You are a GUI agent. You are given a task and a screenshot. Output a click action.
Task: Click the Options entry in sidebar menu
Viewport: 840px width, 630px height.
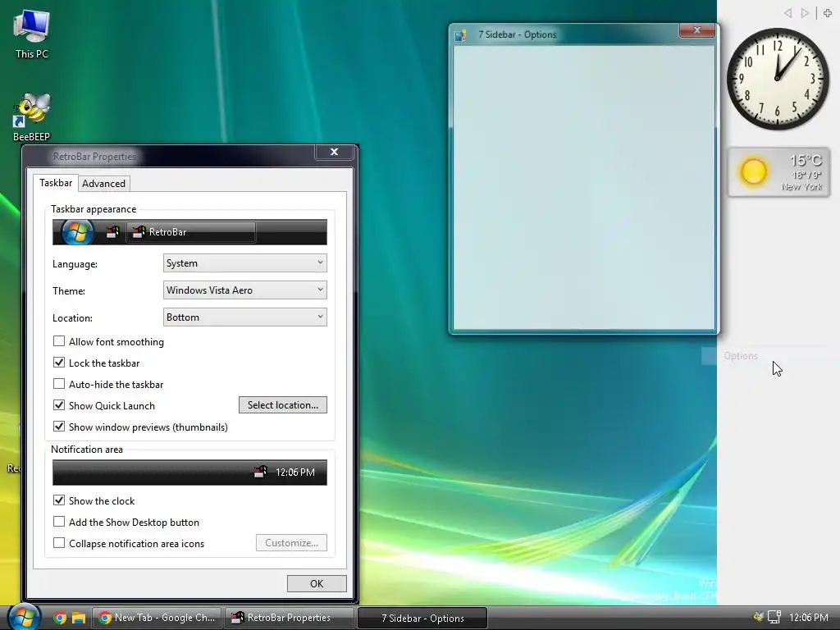[741, 356]
